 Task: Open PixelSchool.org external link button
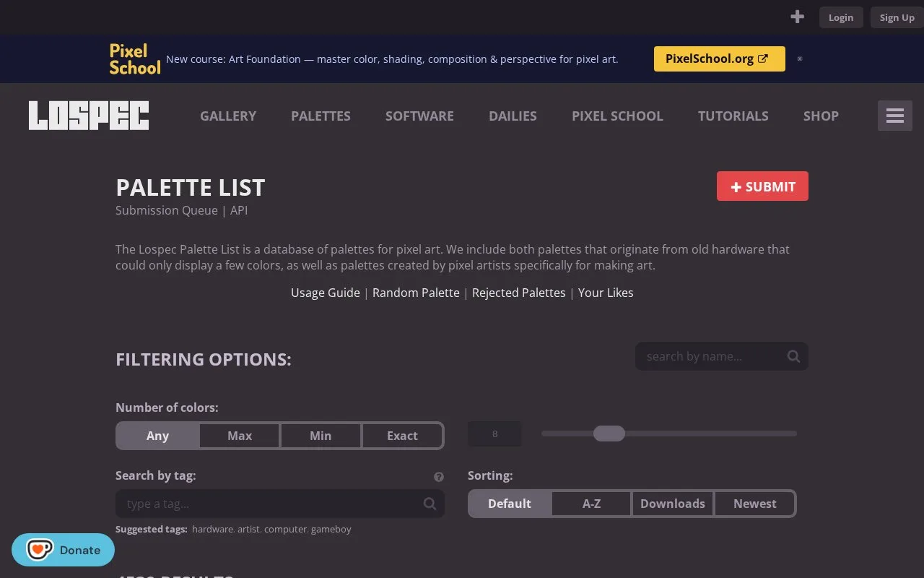[719, 59]
